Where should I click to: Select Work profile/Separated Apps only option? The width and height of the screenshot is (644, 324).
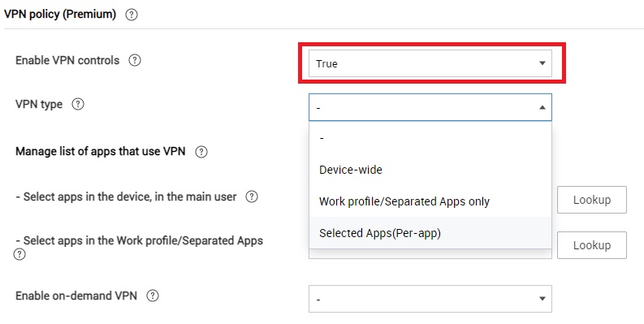tap(430, 201)
